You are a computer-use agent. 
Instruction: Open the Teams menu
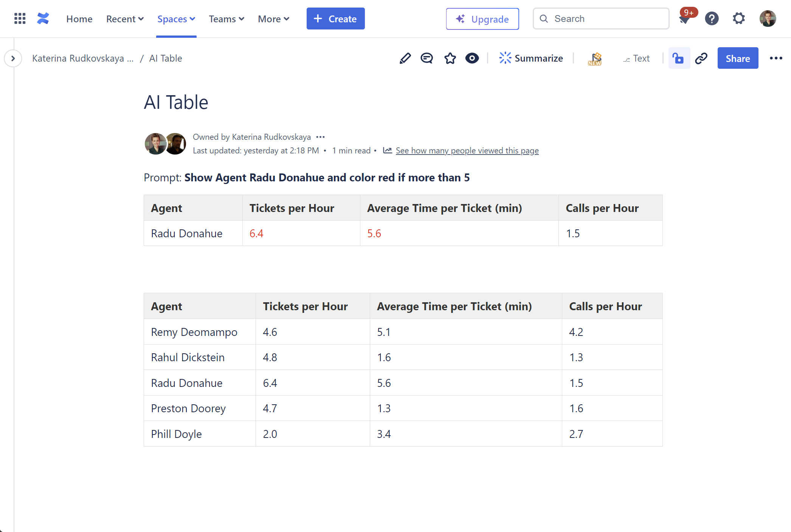tap(226, 19)
